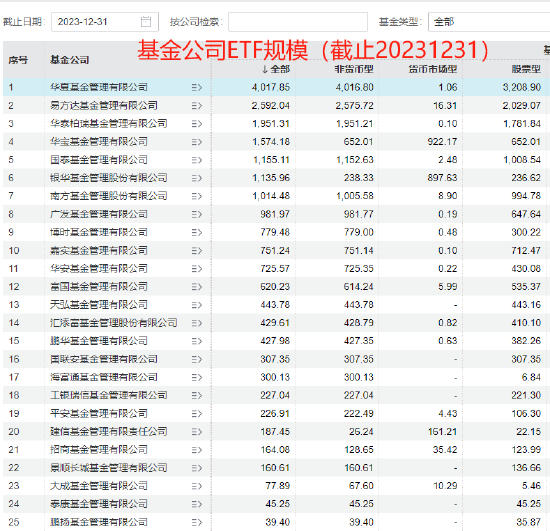The width and height of the screenshot is (550, 531).
Task: Open details arrow icon for 嘉实基金管理有限公司
Action: click(x=197, y=251)
